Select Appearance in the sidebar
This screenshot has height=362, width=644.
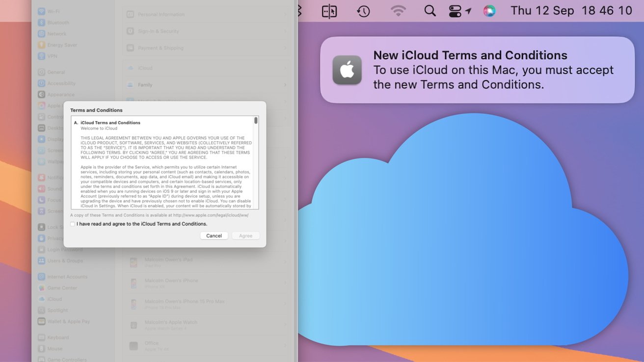(x=56, y=95)
